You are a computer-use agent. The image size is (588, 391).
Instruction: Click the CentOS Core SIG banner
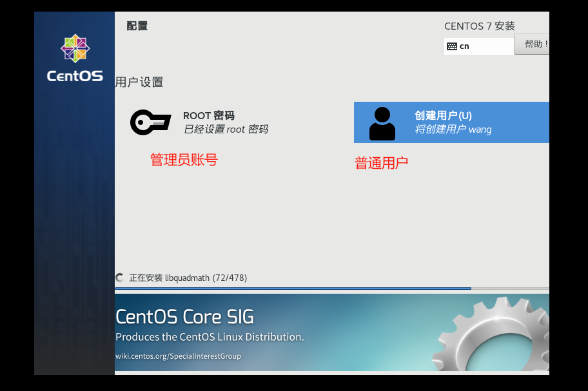332,332
